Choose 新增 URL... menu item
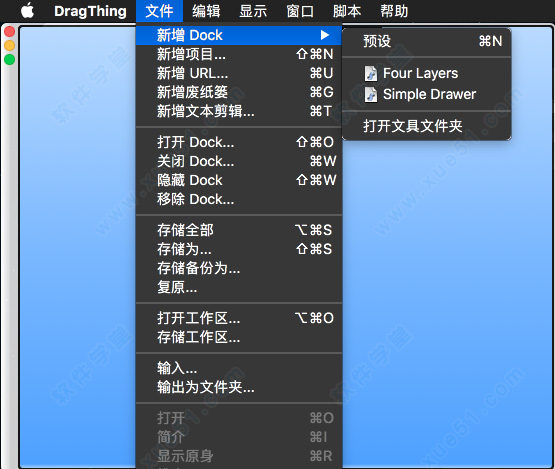Image resolution: width=555 pixels, height=469 pixels. tap(239, 73)
